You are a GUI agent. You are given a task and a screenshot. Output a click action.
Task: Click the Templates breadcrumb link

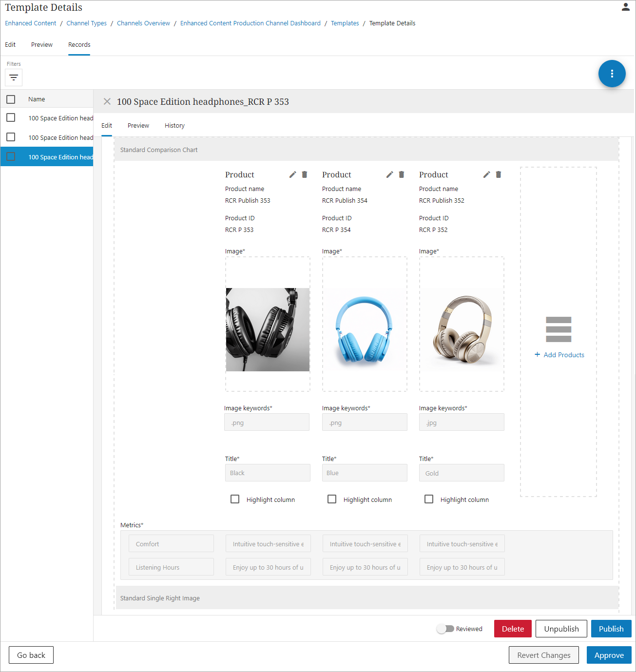tap(345, 23)
